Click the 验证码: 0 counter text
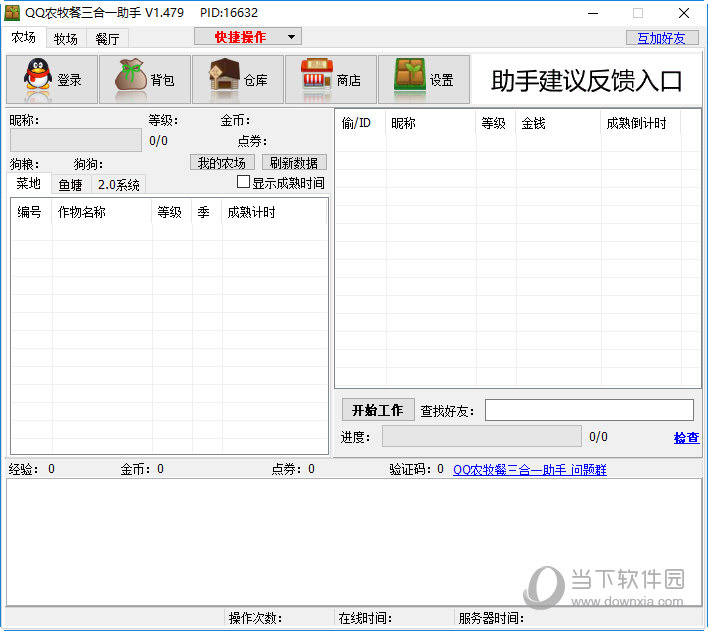Viewport: 708px width, 631px height. (x=416, y=469)
